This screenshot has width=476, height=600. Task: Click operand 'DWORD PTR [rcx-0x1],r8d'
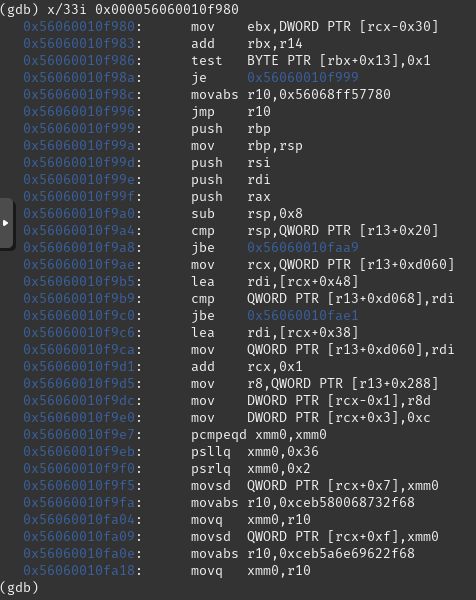339,401
